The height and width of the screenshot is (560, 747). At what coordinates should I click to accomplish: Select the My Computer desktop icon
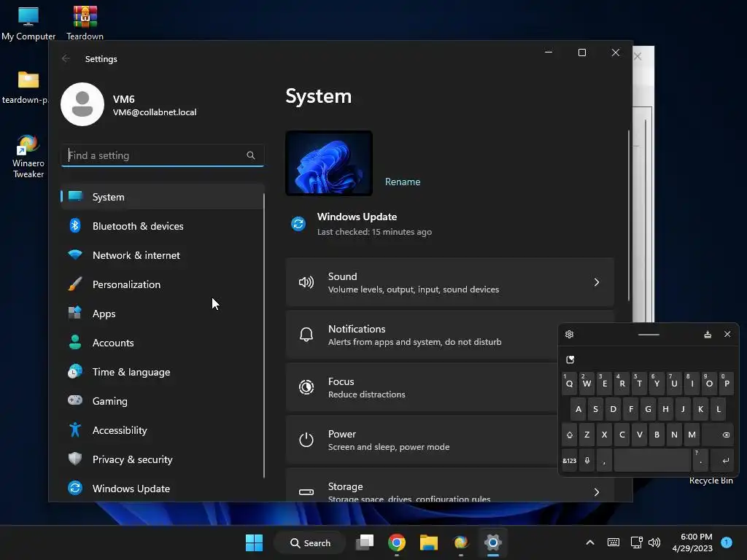pyautogui.click(x=28, y=23)
